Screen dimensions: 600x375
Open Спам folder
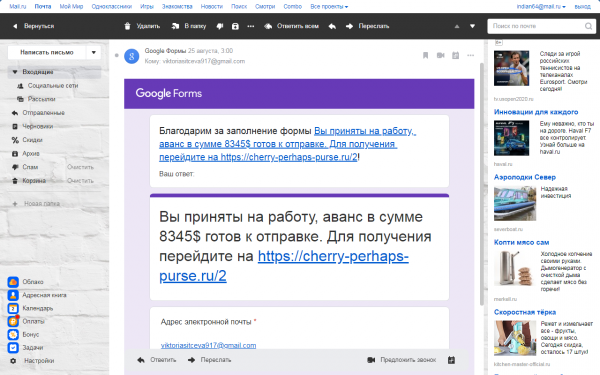click(30, 167)
